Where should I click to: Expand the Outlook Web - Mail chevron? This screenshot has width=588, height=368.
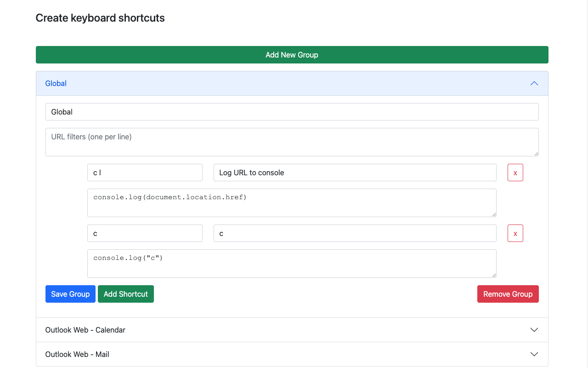click(534, 354)
